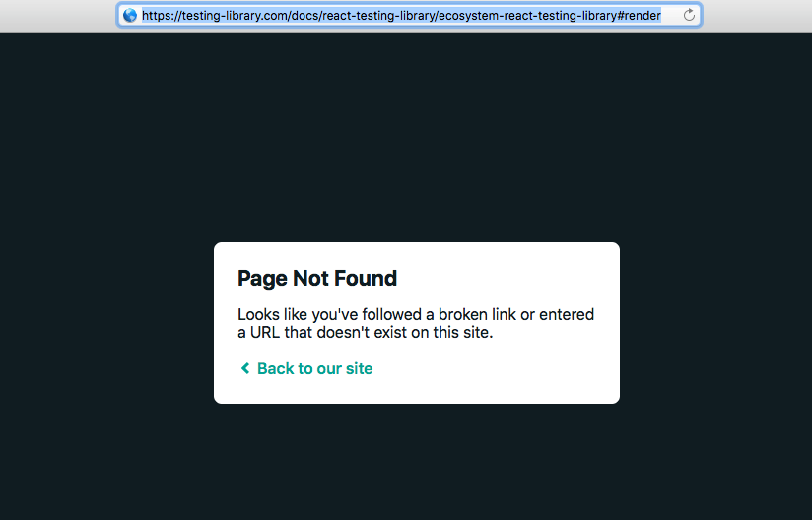Click the left chevron beside Back to our site
Viewport: 812px width, 520px height.
click(245, 368)
